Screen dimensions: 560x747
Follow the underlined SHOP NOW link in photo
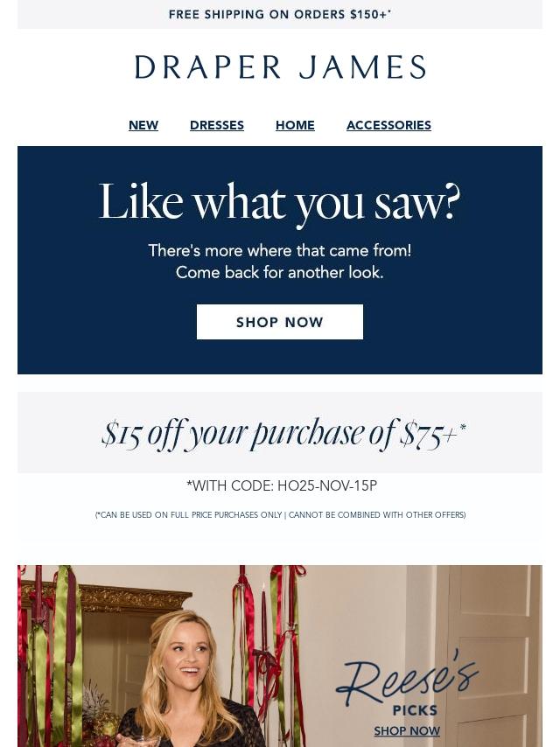pos(407,730)
